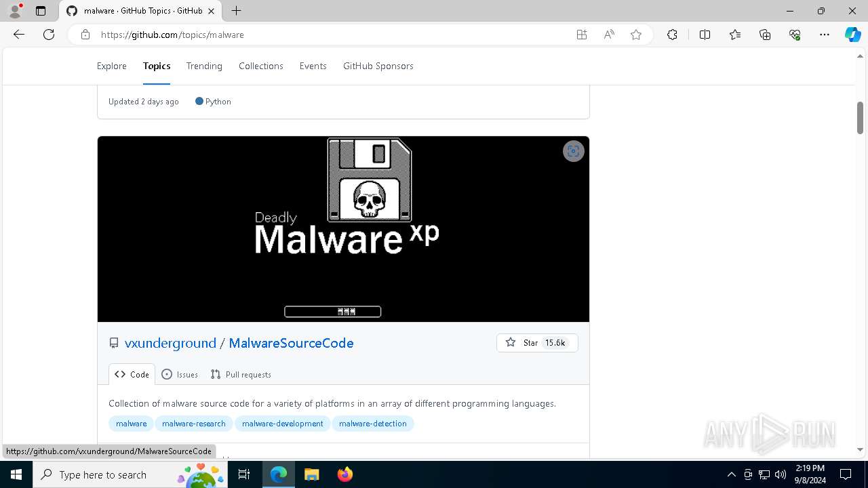This screenshot has height=488, width=868.
Task: Open the Windows Start menu
Action: point(16,474)
